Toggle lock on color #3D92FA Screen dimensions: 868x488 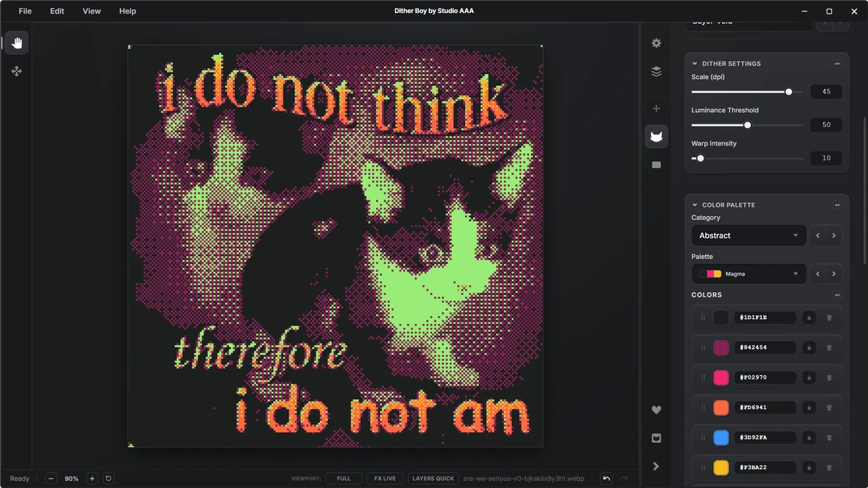809,437
